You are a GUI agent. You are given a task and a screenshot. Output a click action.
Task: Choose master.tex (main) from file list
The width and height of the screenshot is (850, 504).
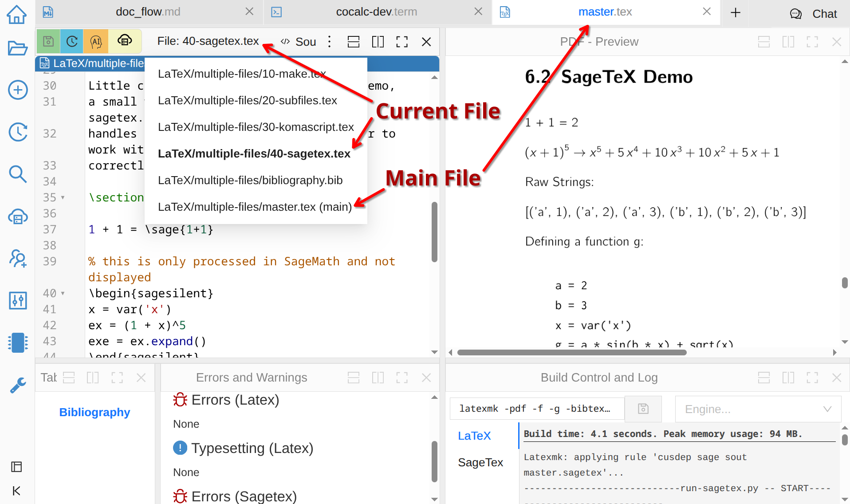pos(256,207)
